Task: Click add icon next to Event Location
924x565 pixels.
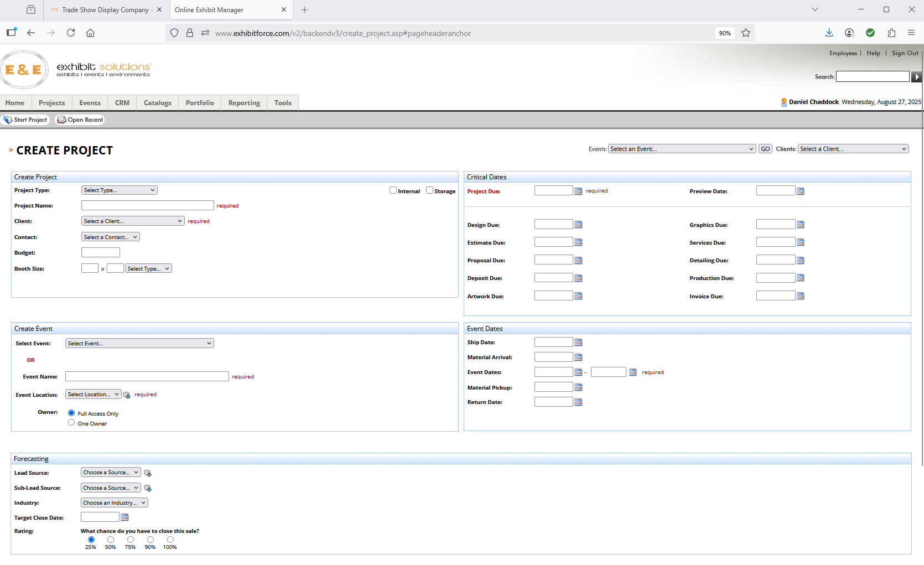Action: pyautogui.click(x=127, y=395)
